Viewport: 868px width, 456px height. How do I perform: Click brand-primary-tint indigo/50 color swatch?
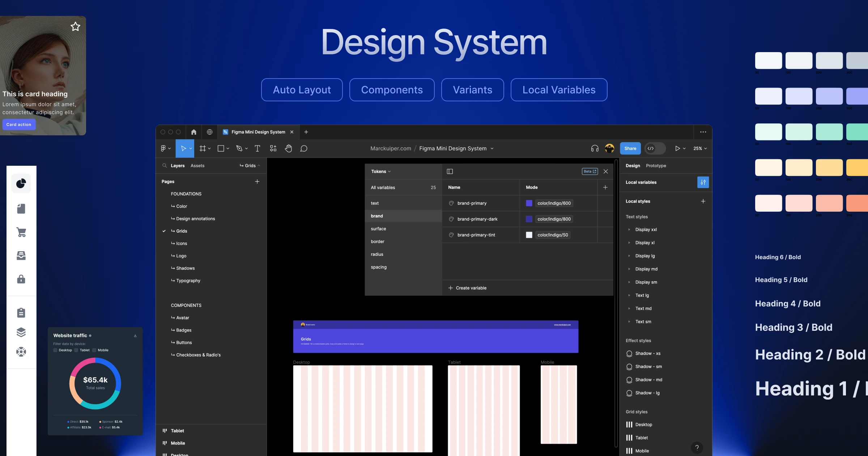(529, 235)
